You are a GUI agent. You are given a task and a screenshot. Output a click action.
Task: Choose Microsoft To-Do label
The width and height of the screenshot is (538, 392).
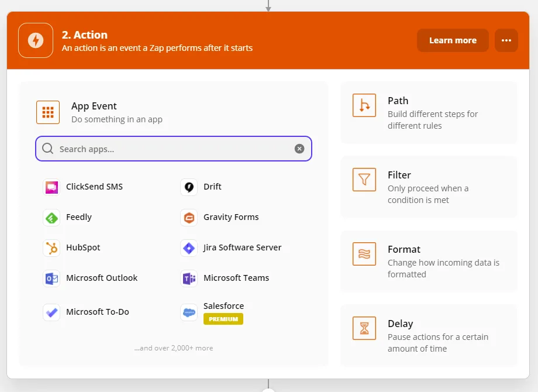coord(98,312)
